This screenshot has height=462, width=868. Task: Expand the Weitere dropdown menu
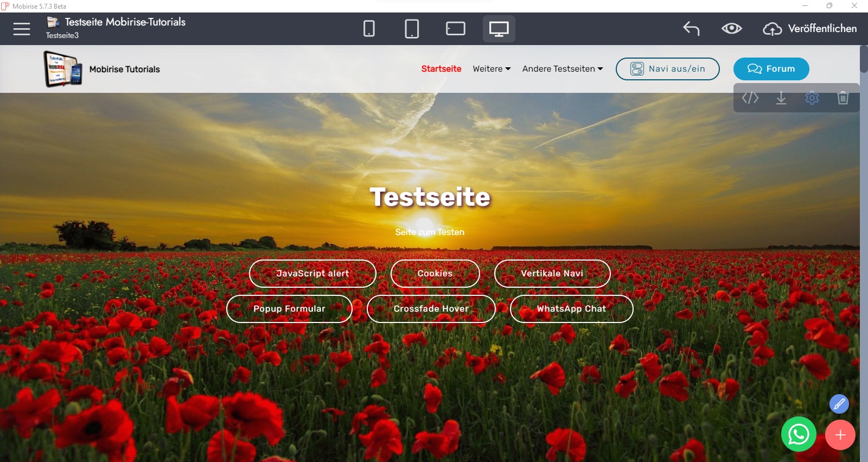[x=492, y=69]
